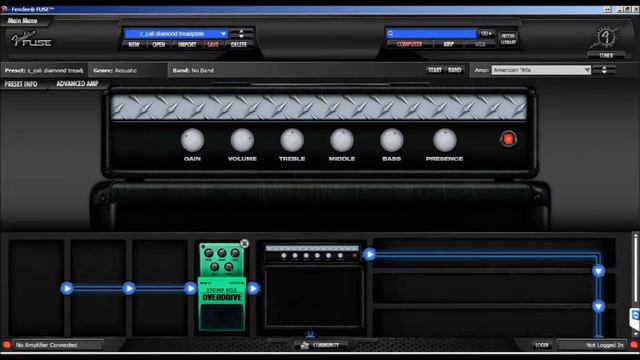Screen dimensions: 640x360
Task: Toggle the red amp power jewel light
Action: (x=508, y=139)
